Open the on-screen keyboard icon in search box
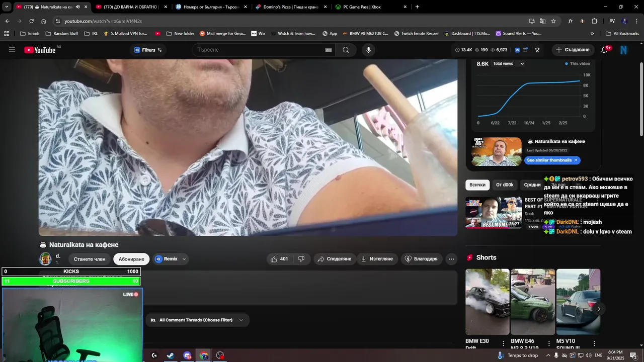Image resolution: width=644 pixels, height=362 pixels. coord(329,50)
